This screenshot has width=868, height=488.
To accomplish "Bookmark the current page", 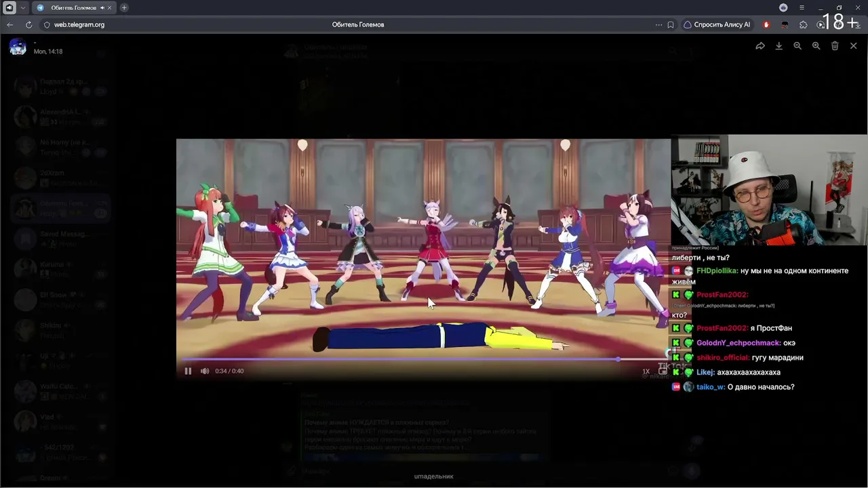I will coord(671,24).
